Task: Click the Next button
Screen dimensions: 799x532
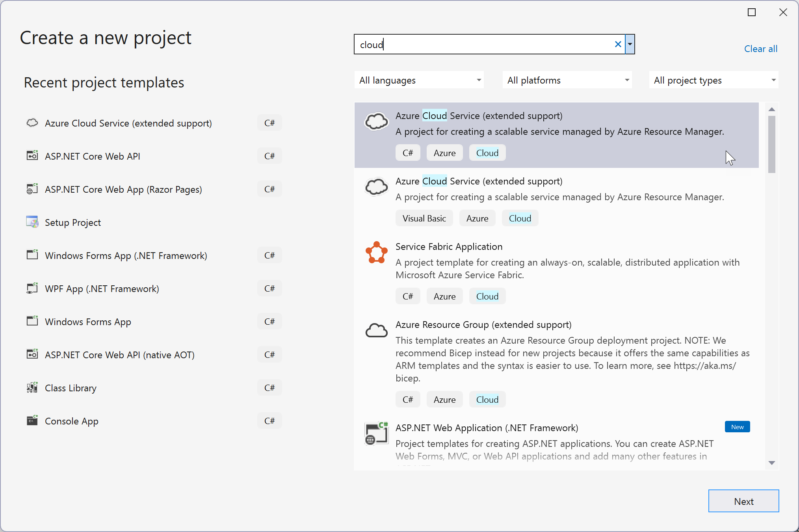Action: (x=743, y=501)
